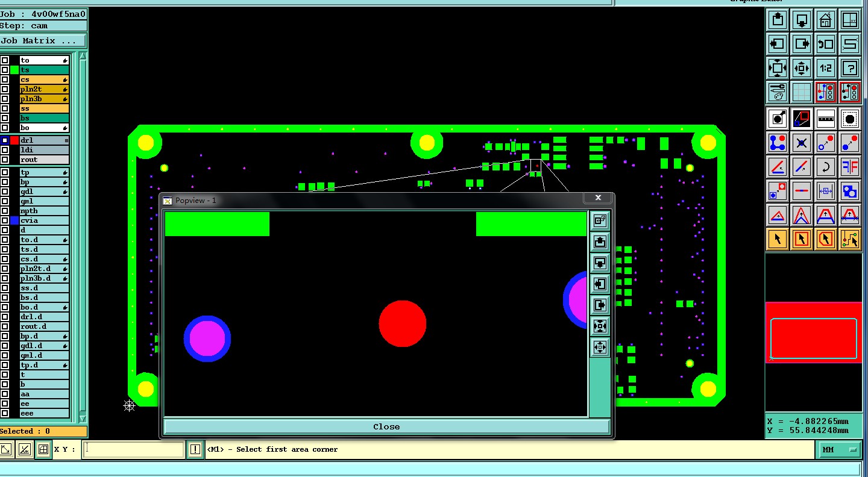Click the crosshair snap icon left of XY
The height and width of the screenshot is (477, 868).
(x=43, y=449)
